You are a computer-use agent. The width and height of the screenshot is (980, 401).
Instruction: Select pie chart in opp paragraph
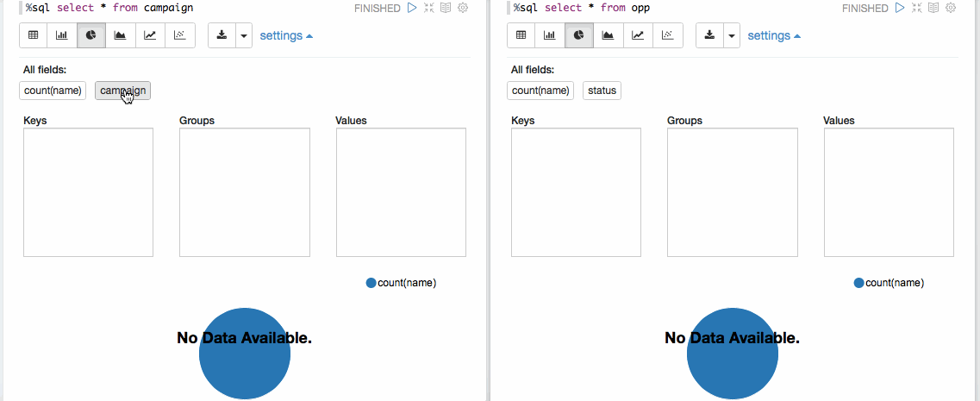pyautogui.click(x=578, y=35)
